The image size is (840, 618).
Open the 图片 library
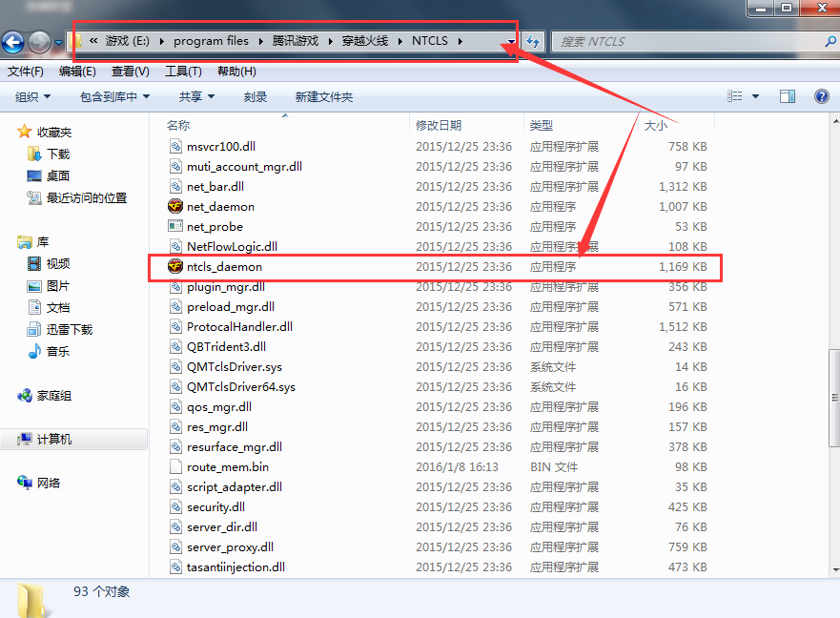(x=58, y=286)
